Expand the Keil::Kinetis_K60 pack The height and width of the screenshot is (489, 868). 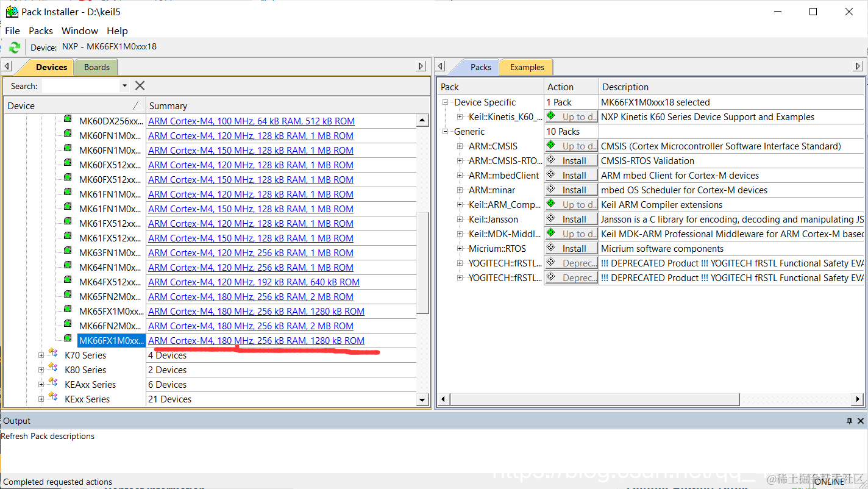pos(460,117)
